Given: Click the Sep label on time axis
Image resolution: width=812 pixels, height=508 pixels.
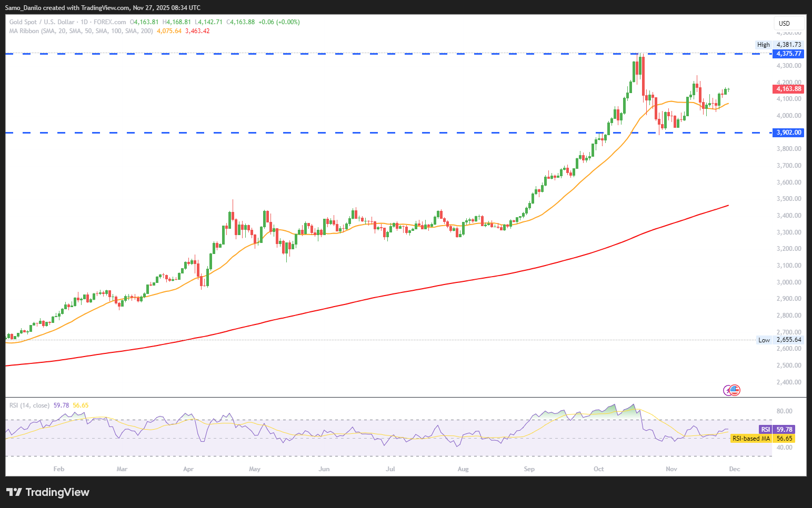Looking at the screenshot, I should [529, 469].
